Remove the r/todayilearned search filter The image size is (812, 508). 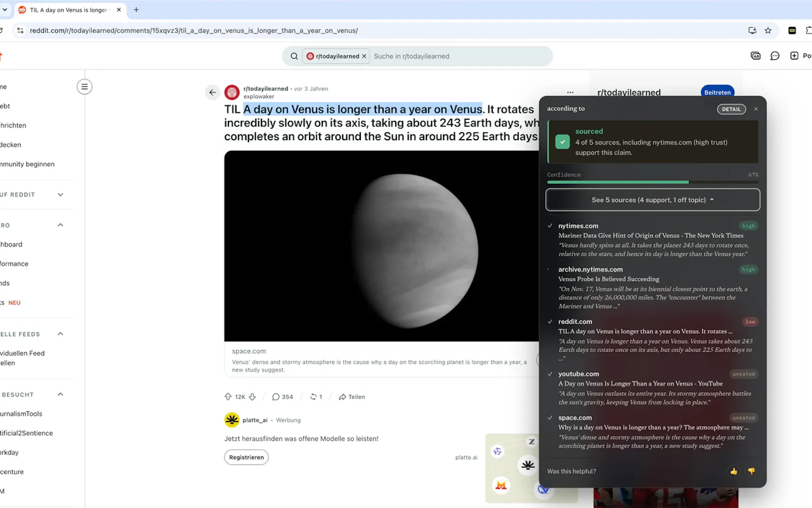364,56
